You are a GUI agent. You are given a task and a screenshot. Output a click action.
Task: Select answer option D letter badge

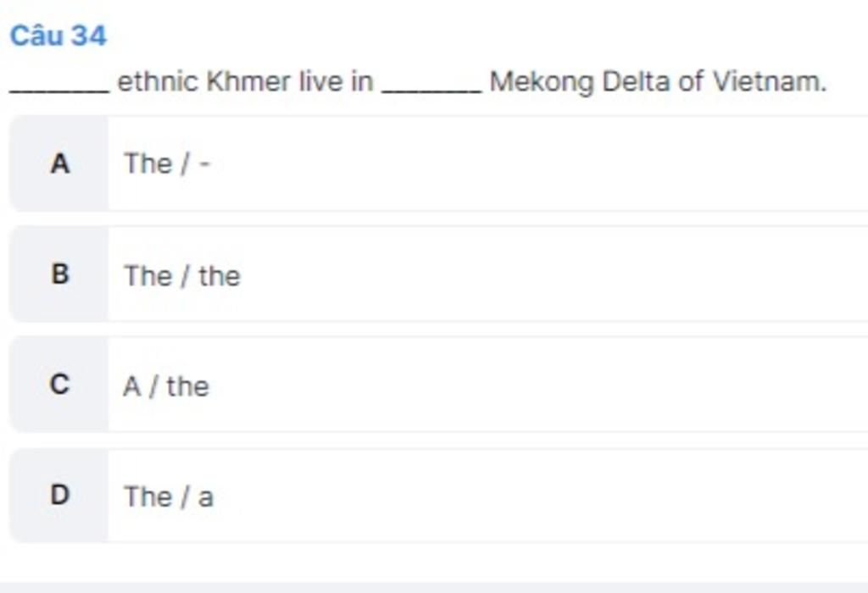pos(59,496)
